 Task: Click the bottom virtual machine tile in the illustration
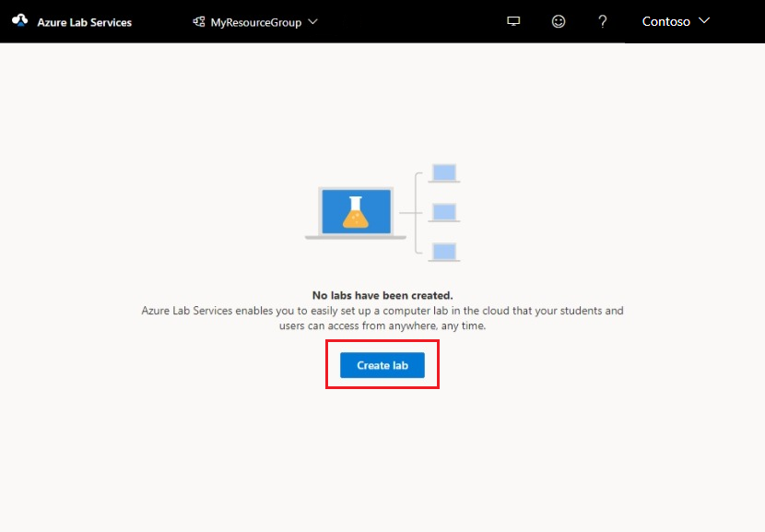coord(443,252)
